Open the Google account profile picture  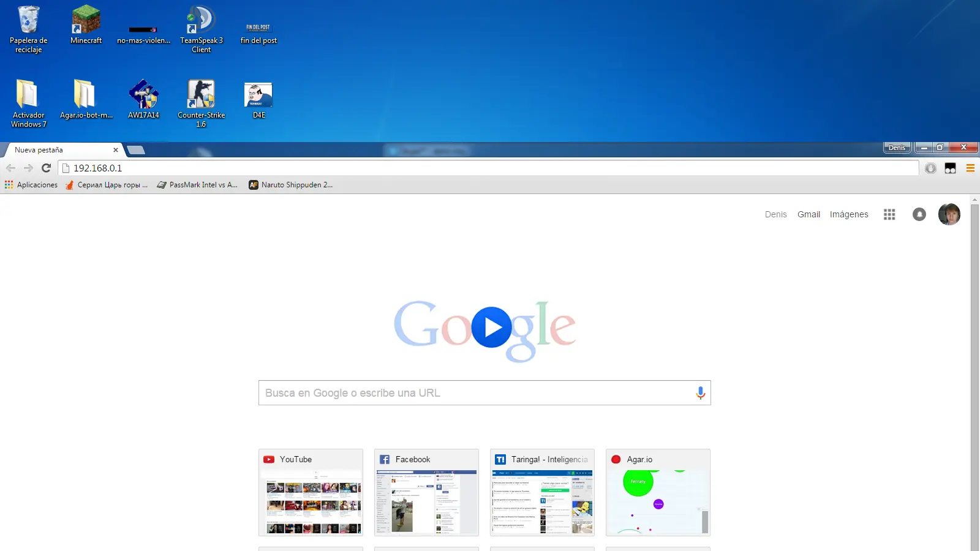949,214
